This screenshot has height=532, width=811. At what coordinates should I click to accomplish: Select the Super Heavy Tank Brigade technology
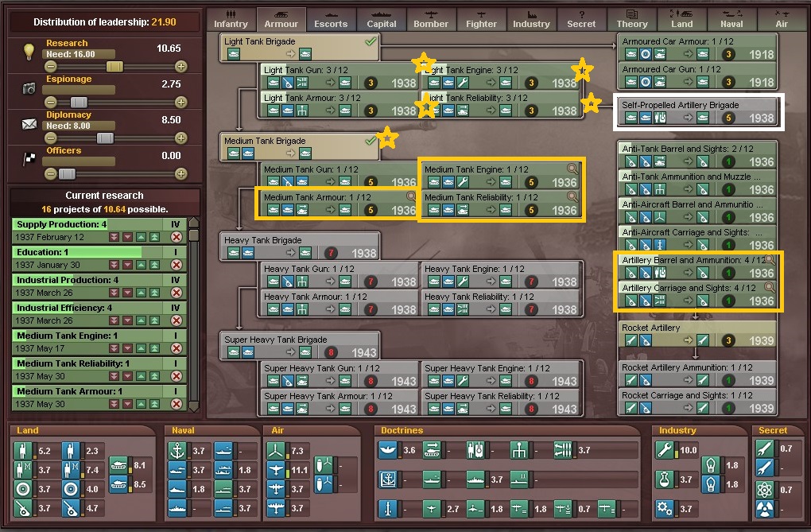(300, 346)
